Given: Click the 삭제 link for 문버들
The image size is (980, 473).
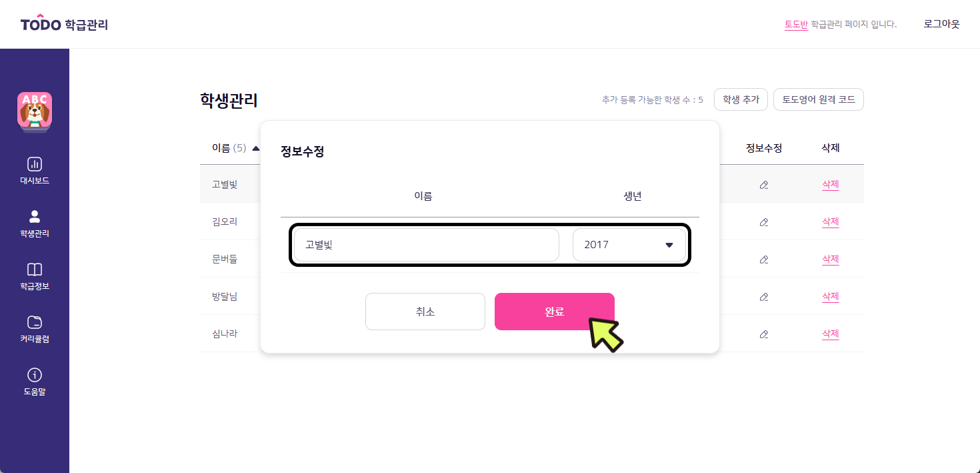Looking at the screenshot, I should [x=830, y=259].
